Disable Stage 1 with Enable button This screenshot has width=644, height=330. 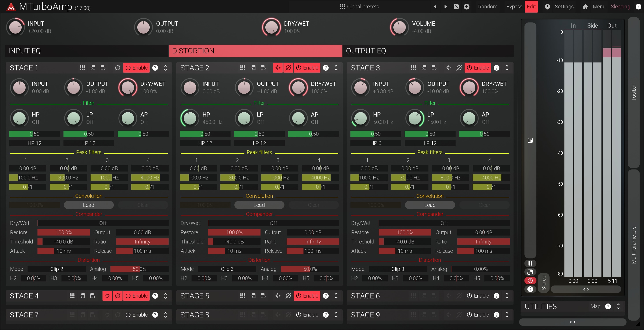136,68
